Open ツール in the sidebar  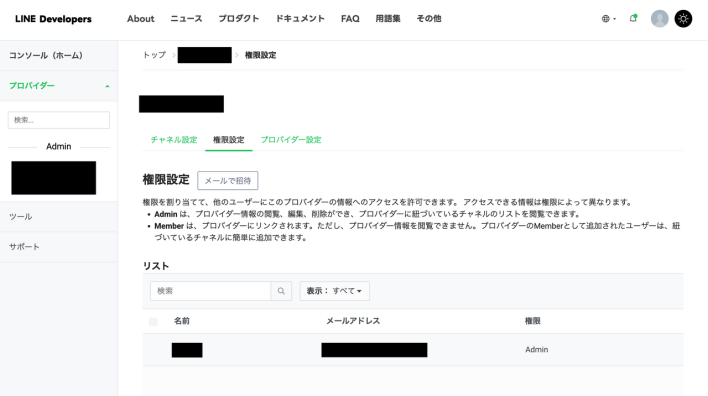(59, 217)
